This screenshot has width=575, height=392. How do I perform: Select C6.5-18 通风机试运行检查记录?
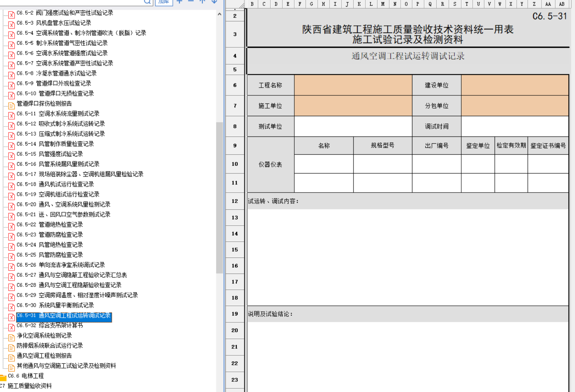click(x=66, y=184)
